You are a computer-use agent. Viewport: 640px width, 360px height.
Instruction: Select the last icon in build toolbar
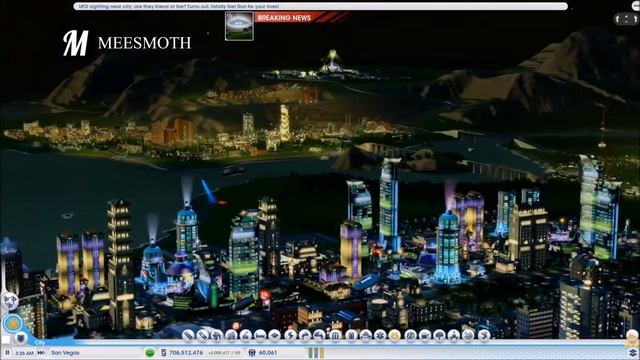click(484, 336)
